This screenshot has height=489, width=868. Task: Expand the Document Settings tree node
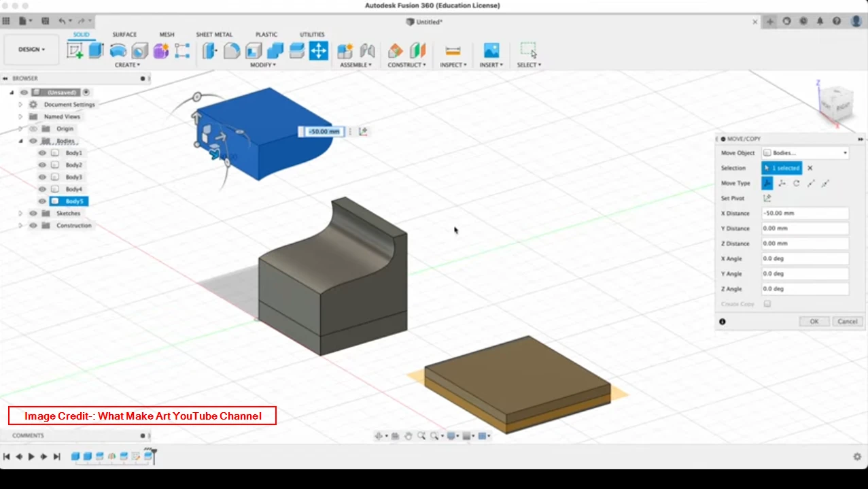(x=20, y=105)
